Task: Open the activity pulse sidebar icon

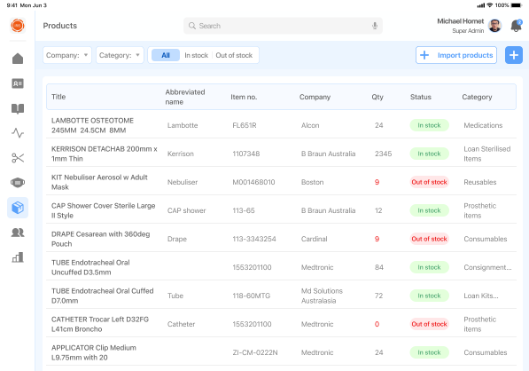Action: click(18, 133)
